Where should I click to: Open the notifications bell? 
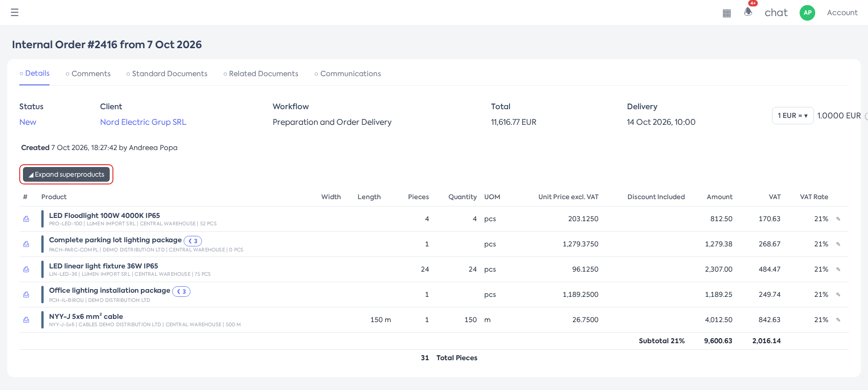(x=748, y=11)
